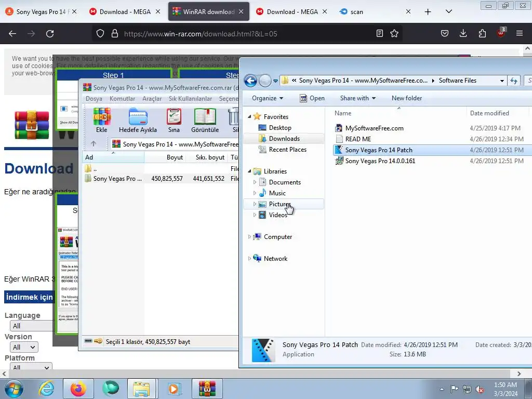Click the Firefox back navigation arrow

[x=12, y=34]
